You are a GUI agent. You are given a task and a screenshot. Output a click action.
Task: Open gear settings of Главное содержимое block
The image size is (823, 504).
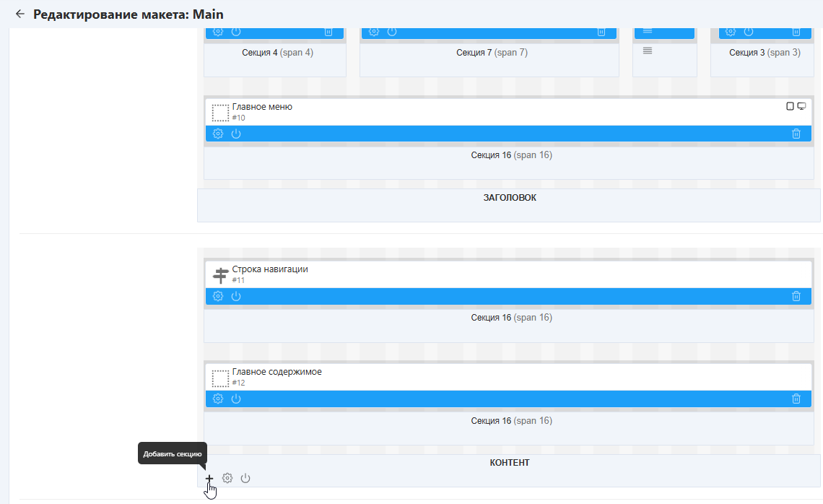[218, 399]
